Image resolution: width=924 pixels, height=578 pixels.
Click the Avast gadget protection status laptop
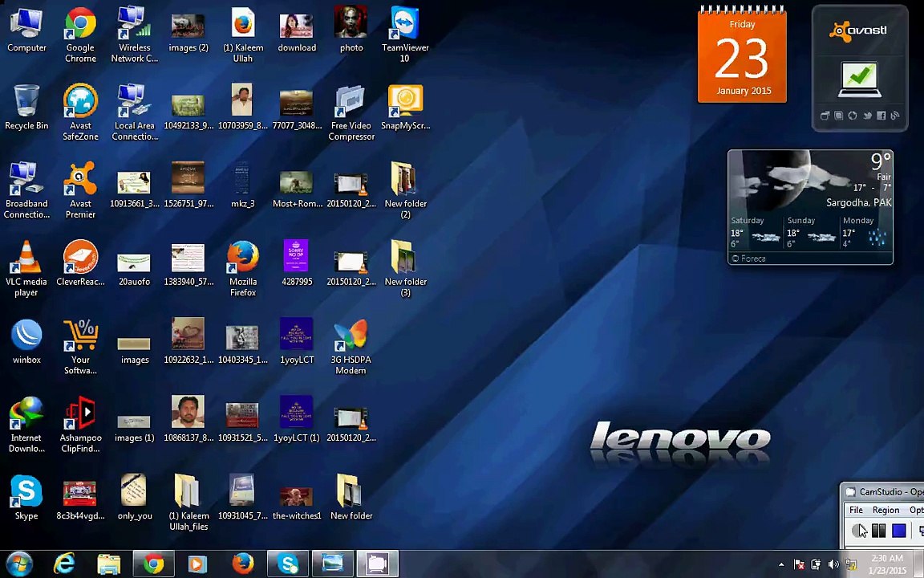(x=860, y=79)
